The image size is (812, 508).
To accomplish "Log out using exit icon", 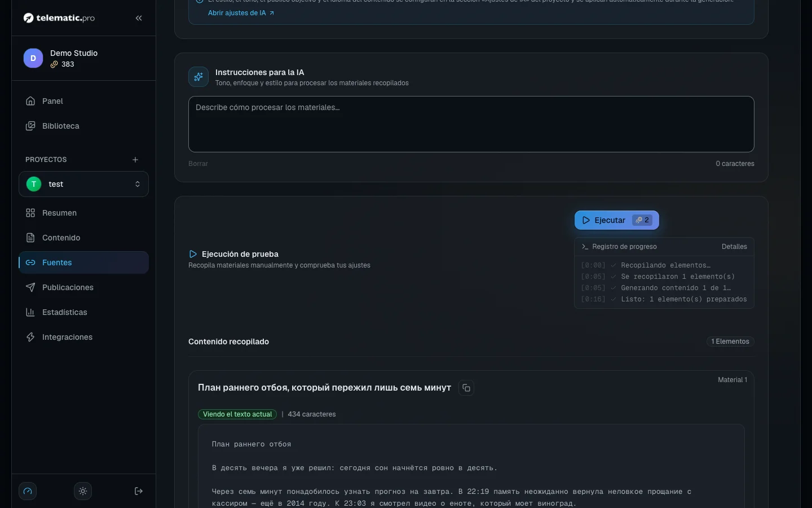I will [x=139, y=491].
